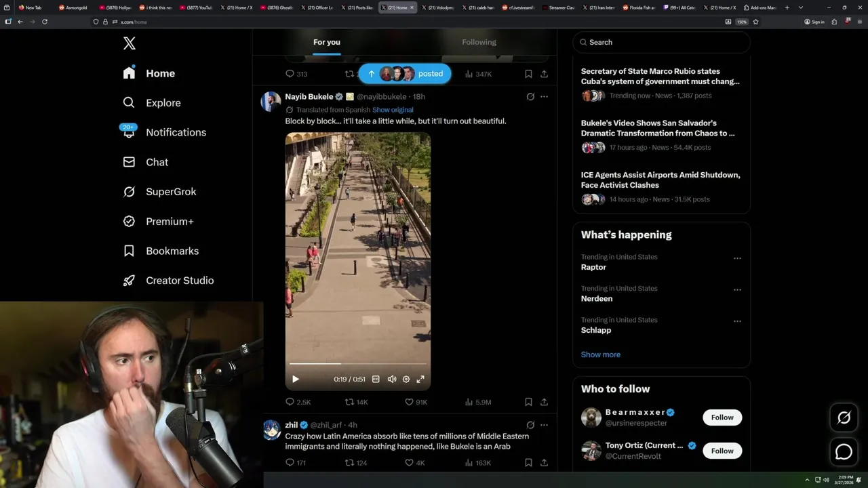Open the Marco Rubio Cuba news story
Image resolution: width=868 pixels, height=488 pixels.
tap(661, 83)
